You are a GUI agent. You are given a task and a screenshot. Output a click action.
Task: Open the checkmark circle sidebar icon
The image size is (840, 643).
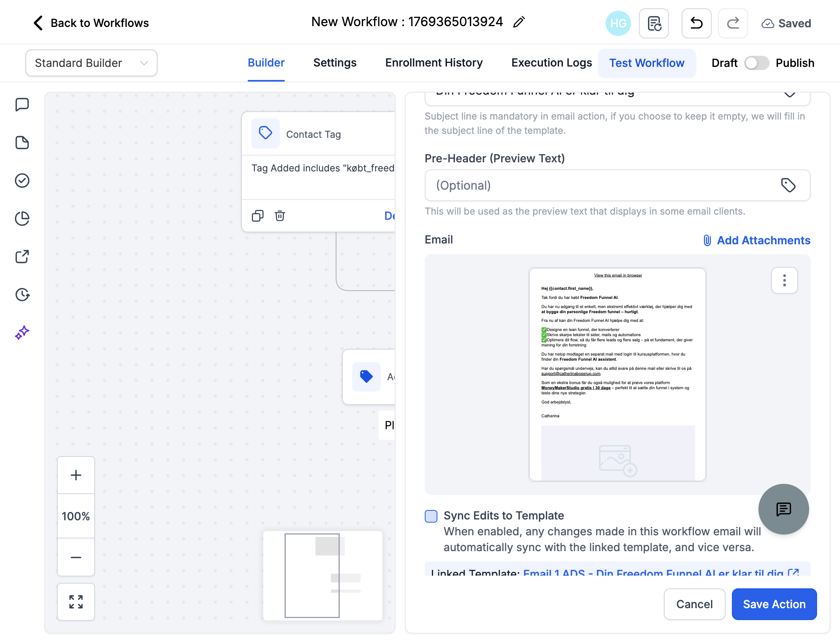coord(22,181)
